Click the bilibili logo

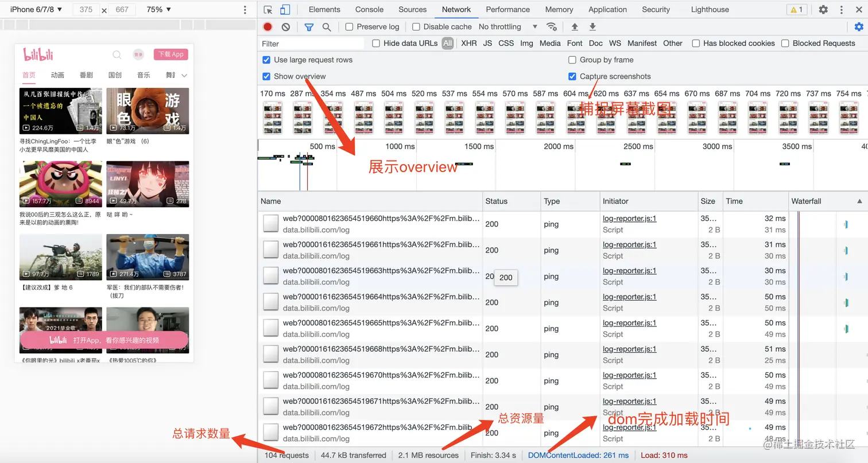pos(38,55)
